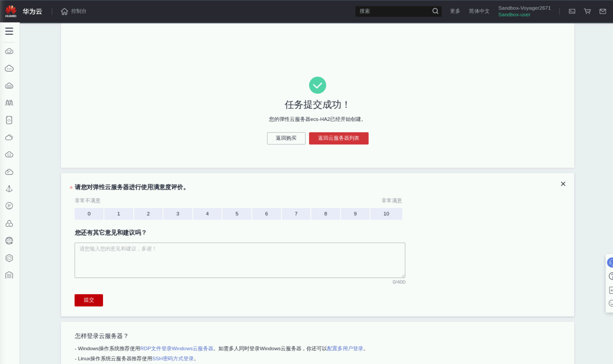Go to 控制台 console home
Image resolution: width=613 pixels, height=364 pixels.
(79, 11)
